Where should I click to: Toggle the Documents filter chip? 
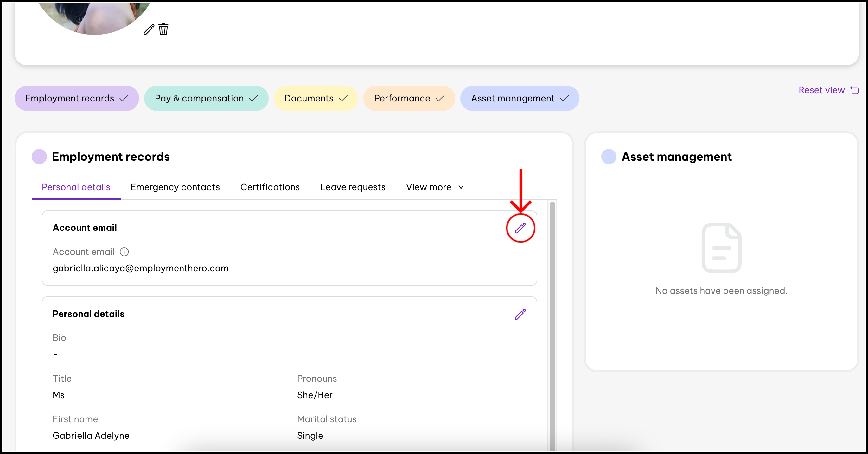coord(316,98)
